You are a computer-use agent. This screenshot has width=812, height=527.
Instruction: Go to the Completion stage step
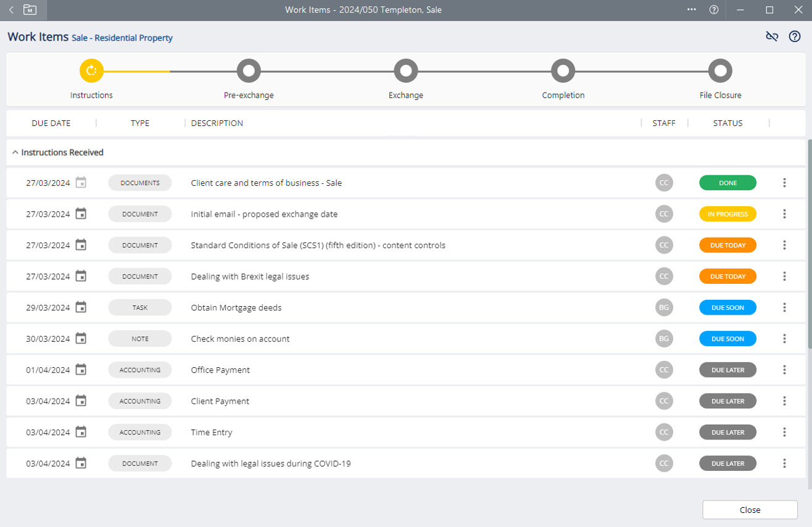click(x=563, y=71)
